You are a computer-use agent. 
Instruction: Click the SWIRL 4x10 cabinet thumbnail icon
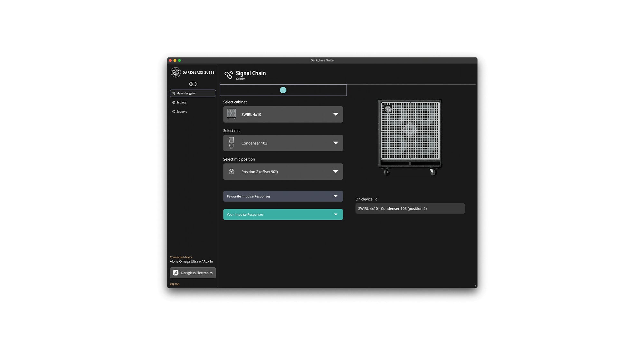tap(231, 114)
